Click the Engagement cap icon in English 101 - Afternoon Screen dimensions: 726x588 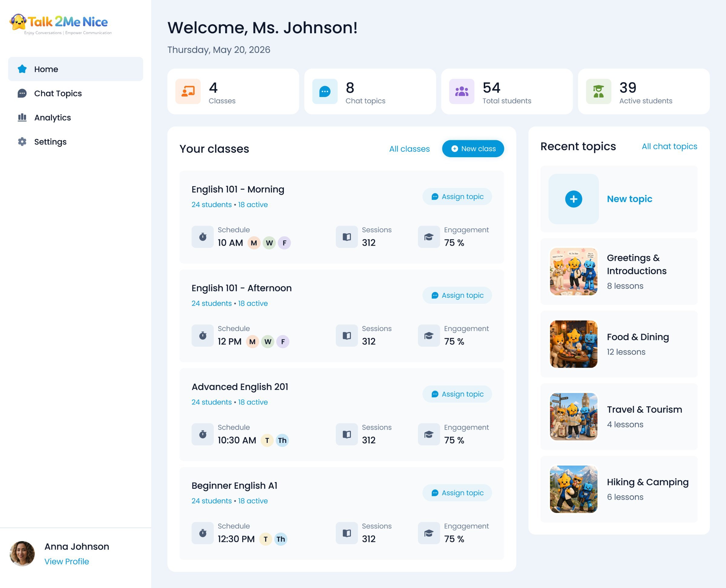click(x=429, y=336)
